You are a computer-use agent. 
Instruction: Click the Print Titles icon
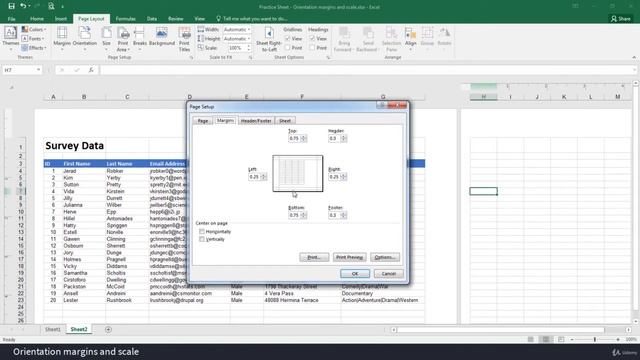click(184, 33)
